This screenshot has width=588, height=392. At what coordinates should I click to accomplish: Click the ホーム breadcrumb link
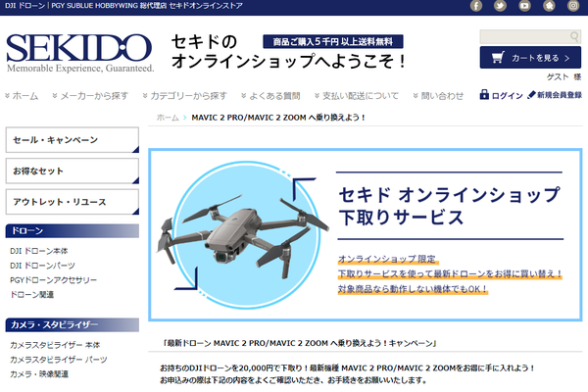point(168,118)
